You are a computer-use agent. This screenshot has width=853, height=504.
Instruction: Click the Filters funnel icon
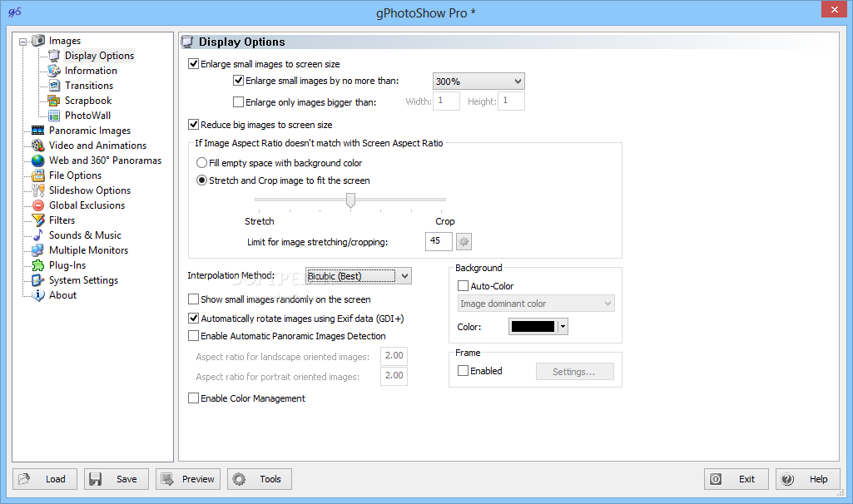click(x=38, y=220)
